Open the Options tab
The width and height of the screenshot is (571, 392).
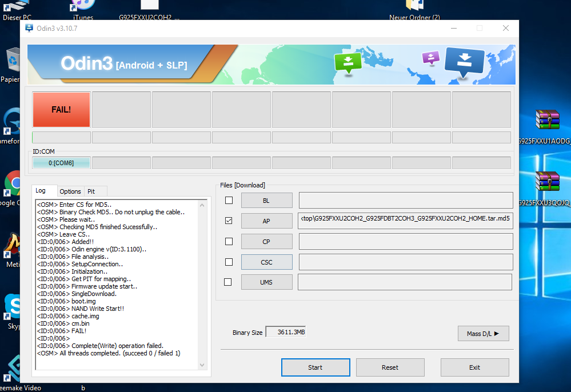70,191
